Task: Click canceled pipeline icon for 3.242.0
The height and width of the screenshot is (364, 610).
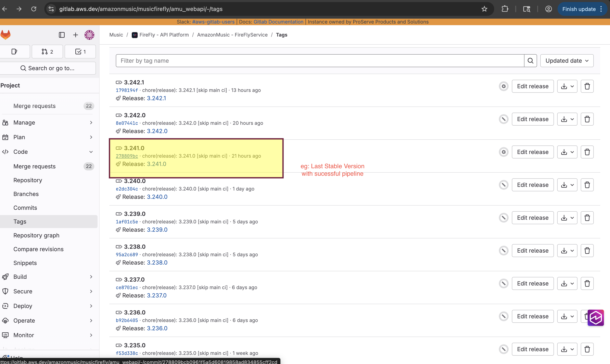Action: [x=503, y=119]
